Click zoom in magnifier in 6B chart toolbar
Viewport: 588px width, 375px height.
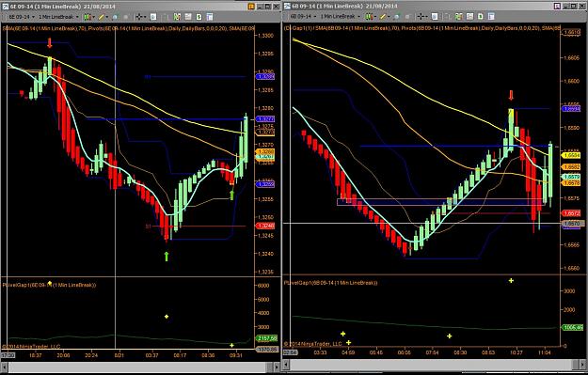click(396, 17)
